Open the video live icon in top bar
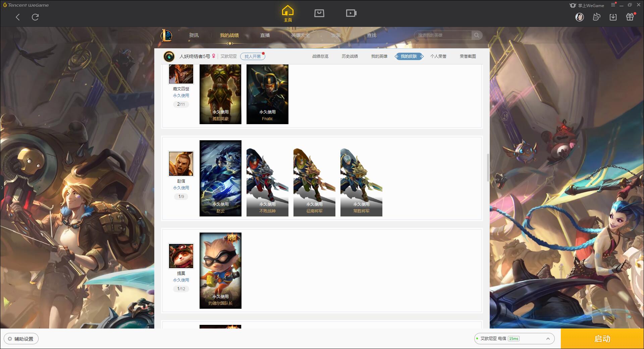The width and height of the screenshot is (644, 349). pos(351,13)
